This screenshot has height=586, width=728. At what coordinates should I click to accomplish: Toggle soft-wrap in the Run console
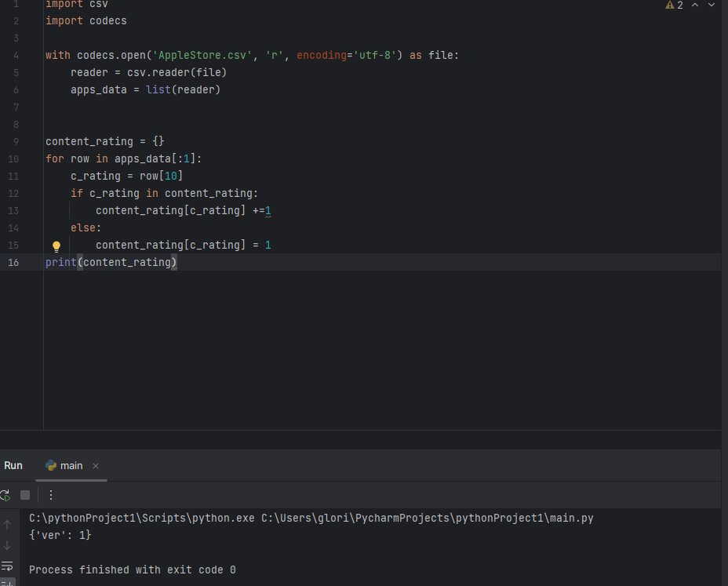click(x=7, y=566)
